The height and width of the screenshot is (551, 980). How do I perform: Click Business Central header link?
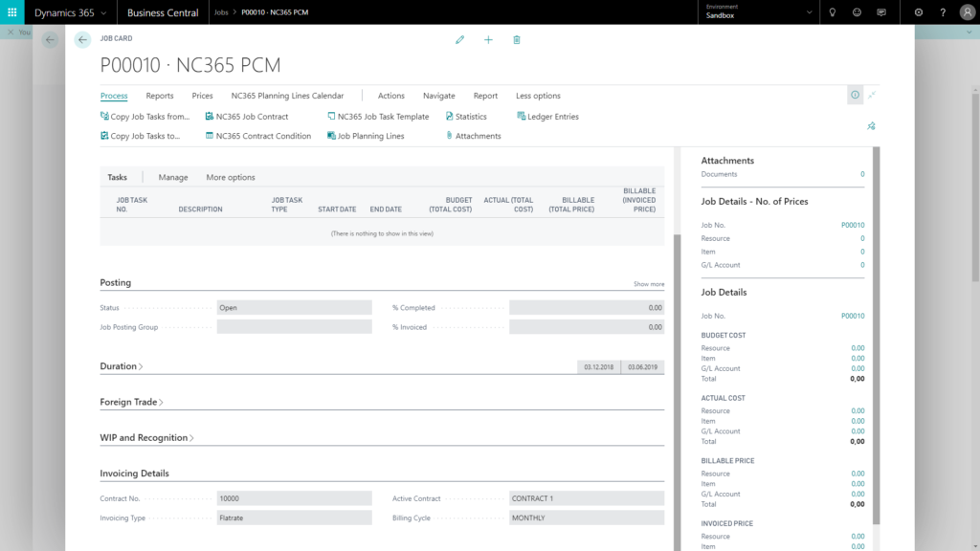click(x=163, y=12)
